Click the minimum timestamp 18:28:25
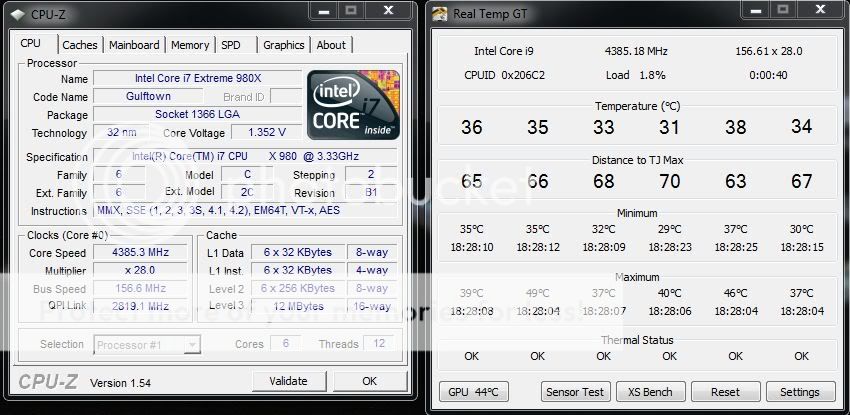Screen dimensions: 850x415 [736, 247]
